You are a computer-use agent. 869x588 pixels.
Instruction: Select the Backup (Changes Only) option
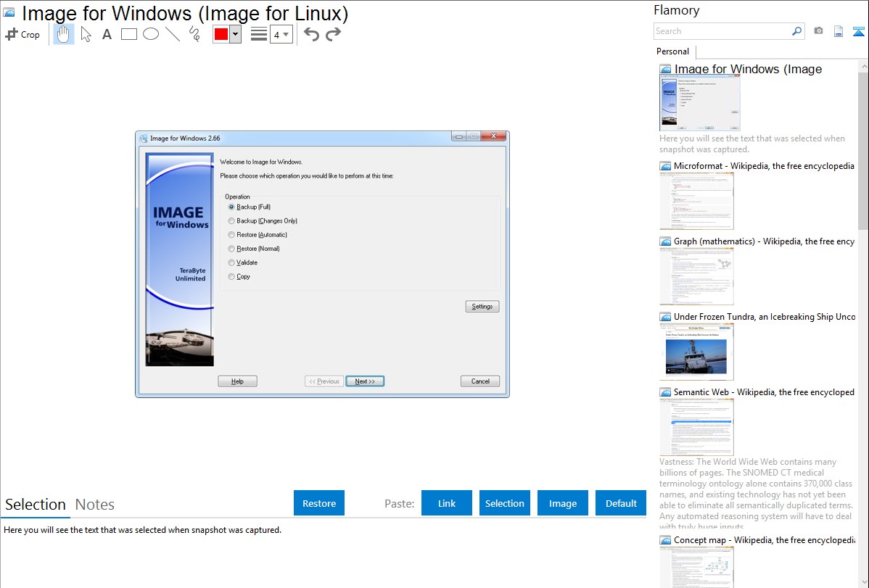[231, 221]
